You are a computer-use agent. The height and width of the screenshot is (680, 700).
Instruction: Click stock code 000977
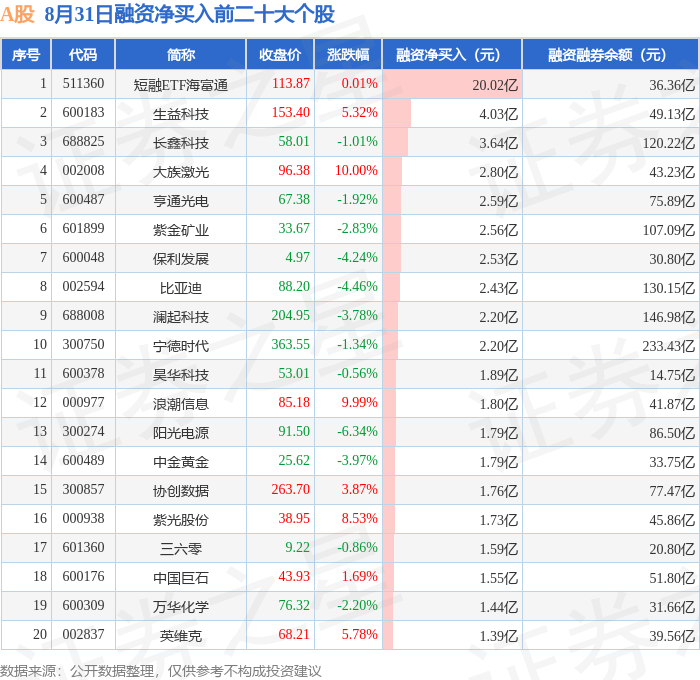pos(83,402)
